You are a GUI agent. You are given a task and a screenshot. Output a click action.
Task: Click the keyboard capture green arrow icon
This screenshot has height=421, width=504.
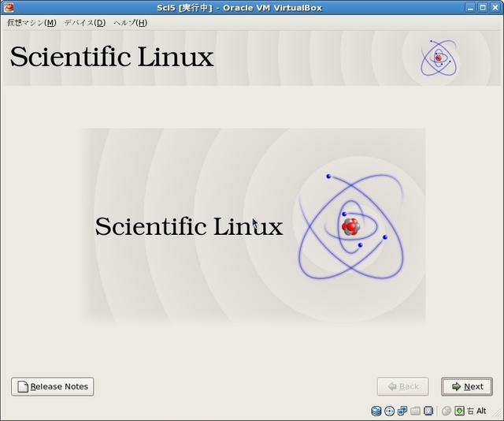pos(459,411)
